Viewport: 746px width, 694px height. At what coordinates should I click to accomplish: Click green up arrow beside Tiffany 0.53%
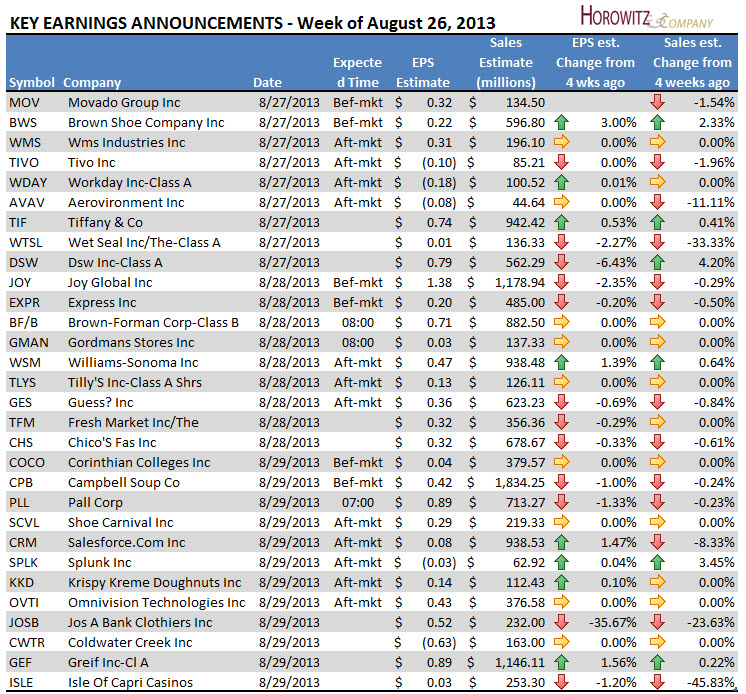[x=561, y=222]
